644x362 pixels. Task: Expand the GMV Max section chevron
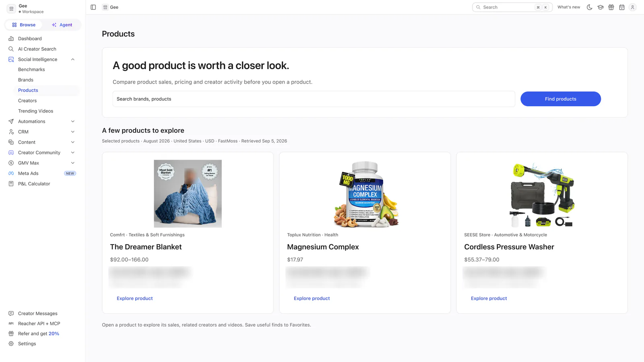point(73,163)
